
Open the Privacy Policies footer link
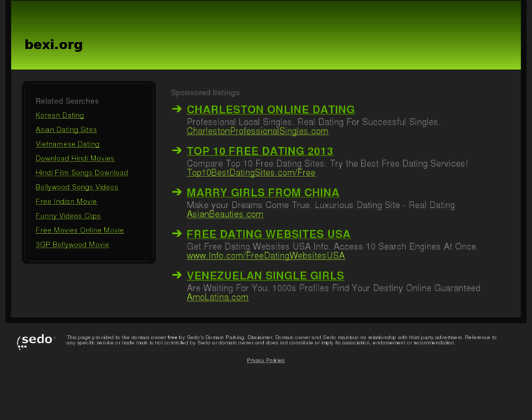266,360
